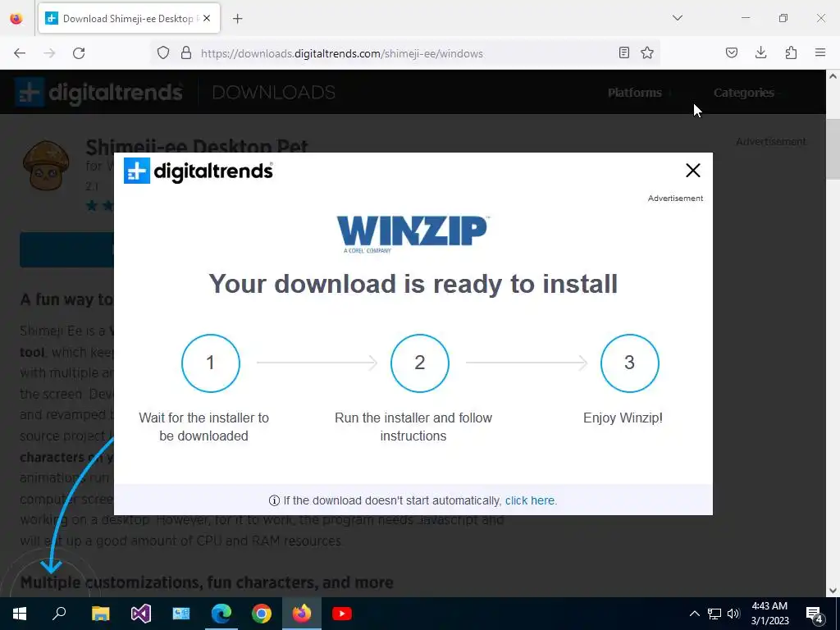The height and width of the screenshot is (630, 840).
Task: Click the digitaltrends header logo
Action: (98, 93)
